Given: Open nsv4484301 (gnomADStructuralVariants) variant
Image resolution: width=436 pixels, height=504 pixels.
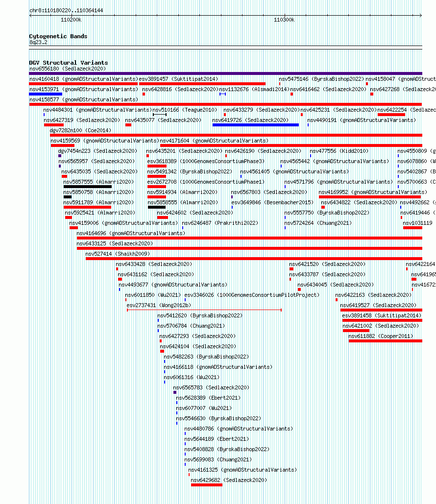Looking at the screenshot, I should point(97,110).
